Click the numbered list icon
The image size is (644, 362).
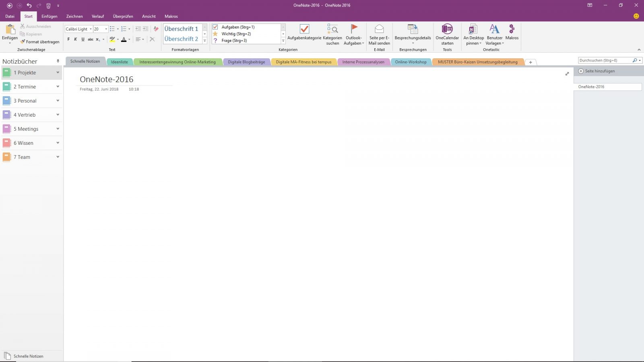pyautogui.click(x=124, y=29)
